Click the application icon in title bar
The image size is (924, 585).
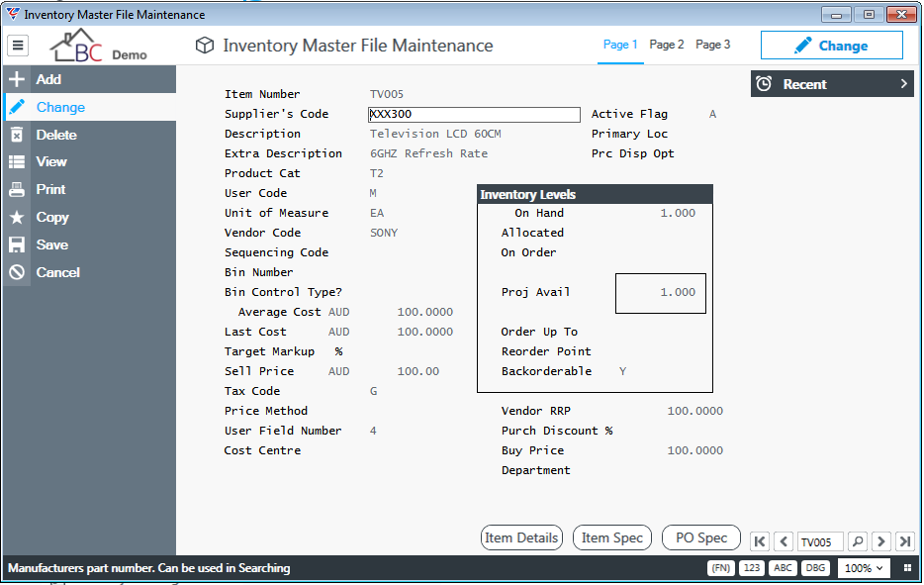(x=13, y=14)
